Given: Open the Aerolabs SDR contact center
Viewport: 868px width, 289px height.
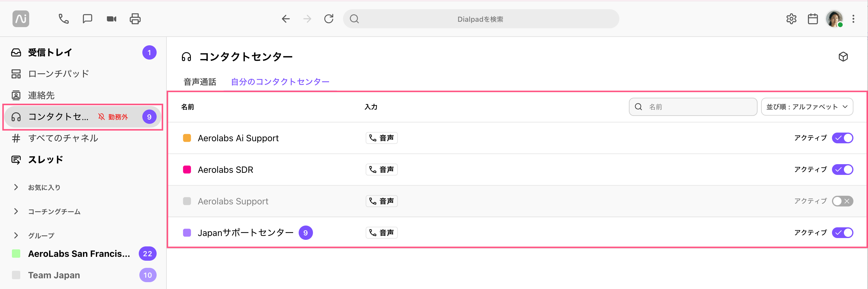Looking at the screenshot, I should pyautogui.click(x=225, y=170).
